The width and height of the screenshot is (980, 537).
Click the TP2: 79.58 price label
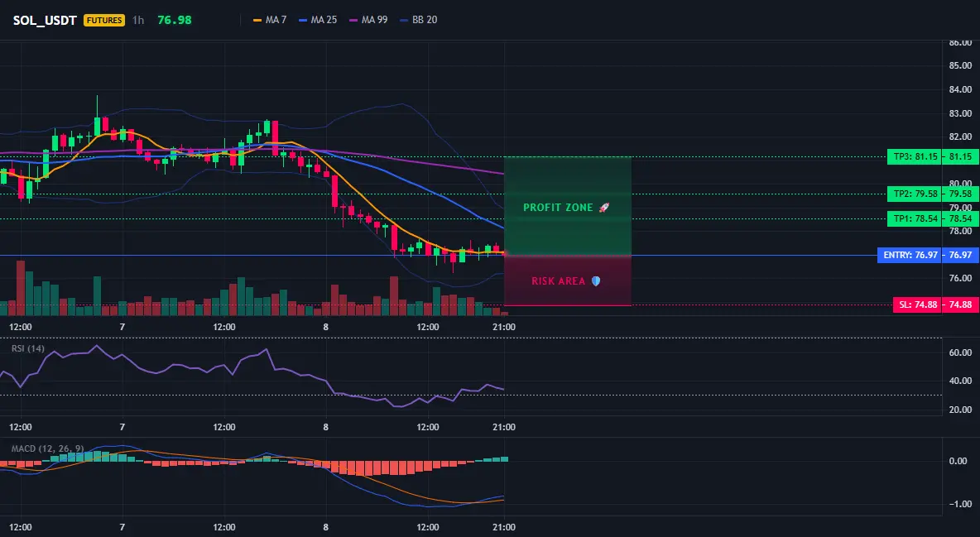pyautogui.click(x=915, y=194)
